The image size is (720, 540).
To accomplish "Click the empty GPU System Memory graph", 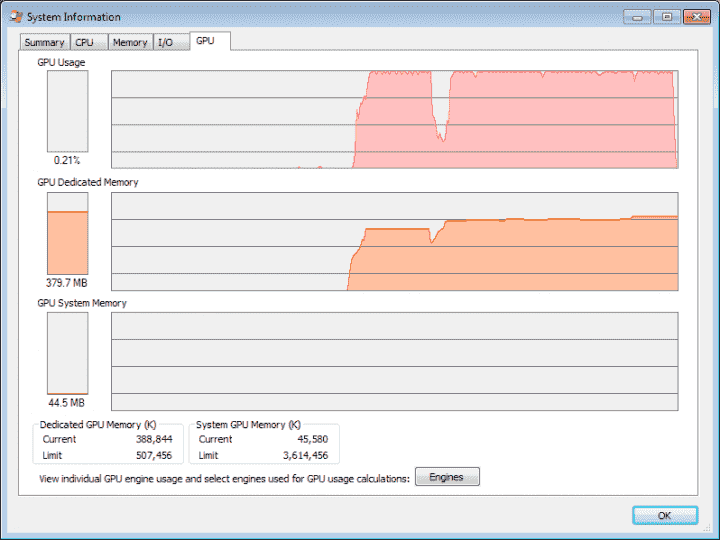I will [394, 361].
